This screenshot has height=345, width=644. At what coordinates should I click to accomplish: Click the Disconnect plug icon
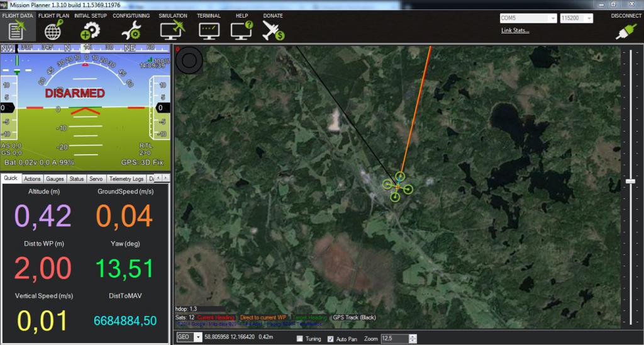tap(626, 32)
